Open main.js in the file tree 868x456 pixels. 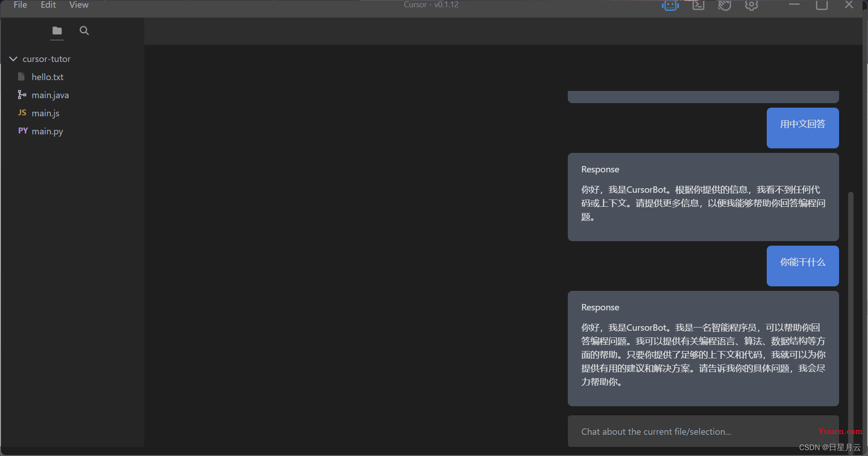pyautogui.click(x=46, y=113)
